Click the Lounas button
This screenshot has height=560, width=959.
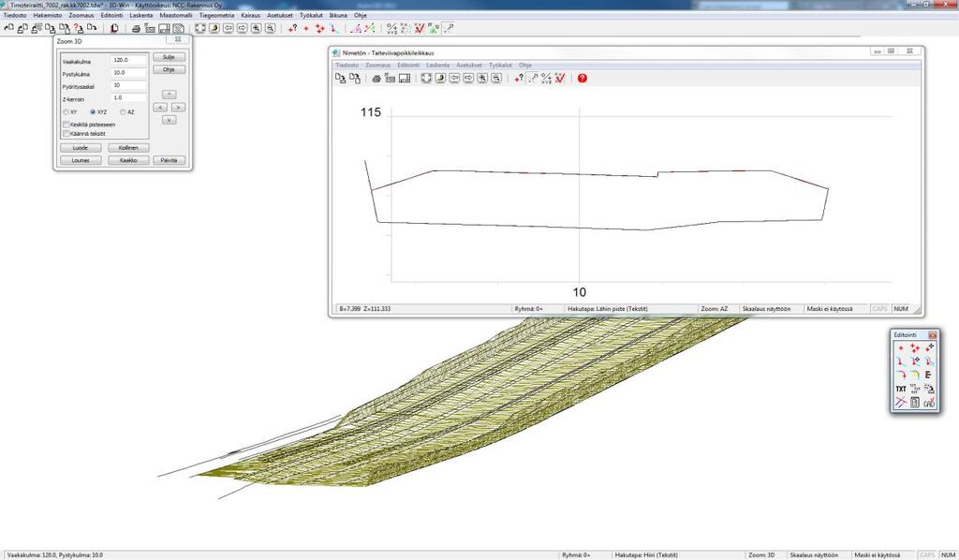click(x=81, y=160)
